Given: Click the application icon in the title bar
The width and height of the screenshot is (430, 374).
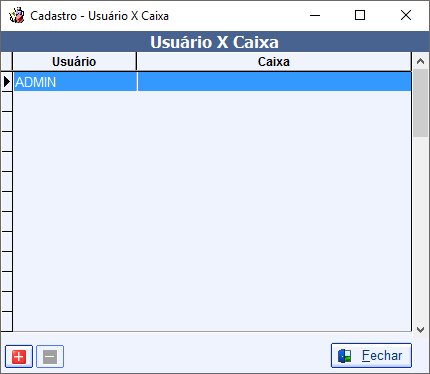Looking at the screenshot, I should click(17, 16).
